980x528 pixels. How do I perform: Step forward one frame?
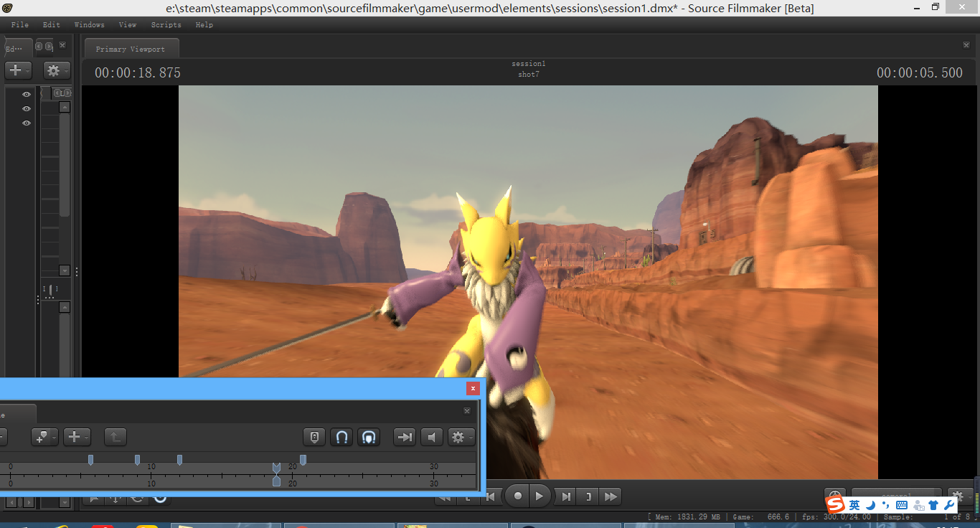(x=566, y=496)
